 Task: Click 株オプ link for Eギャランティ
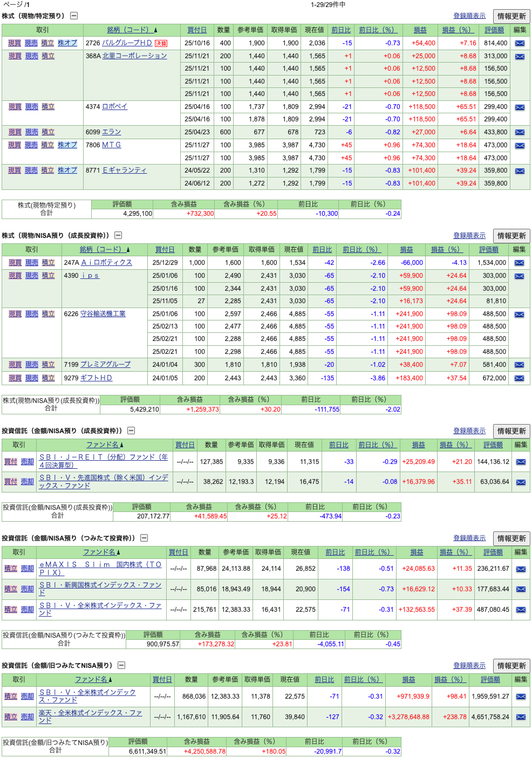tap(67, 170)
